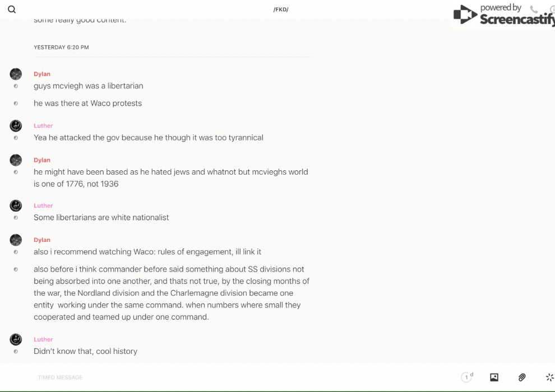Click the Timed Message input field
555x392 pixels.
click(224, 377)
